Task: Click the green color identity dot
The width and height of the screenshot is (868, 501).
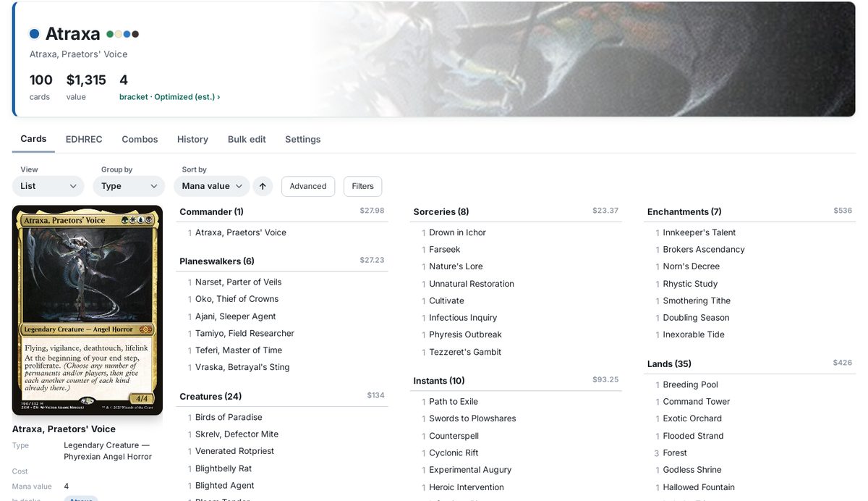Action: 110,34
